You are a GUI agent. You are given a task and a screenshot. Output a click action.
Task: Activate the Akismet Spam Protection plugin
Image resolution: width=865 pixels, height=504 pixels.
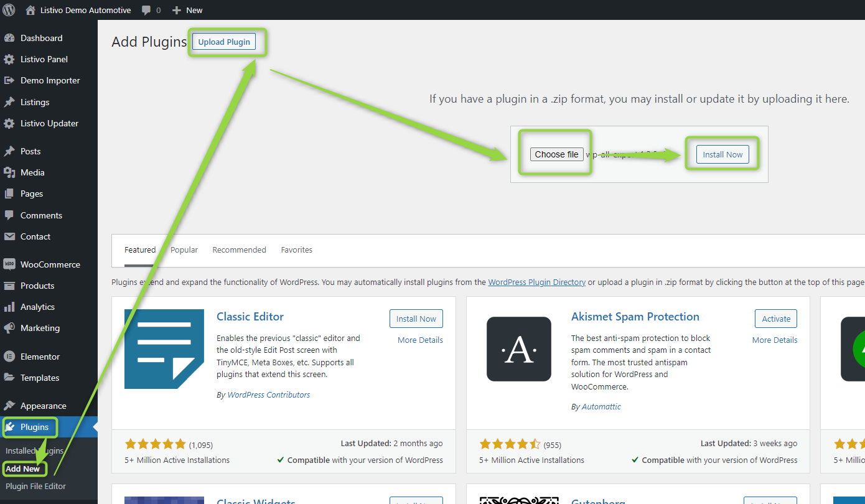[x=776, y=319]
